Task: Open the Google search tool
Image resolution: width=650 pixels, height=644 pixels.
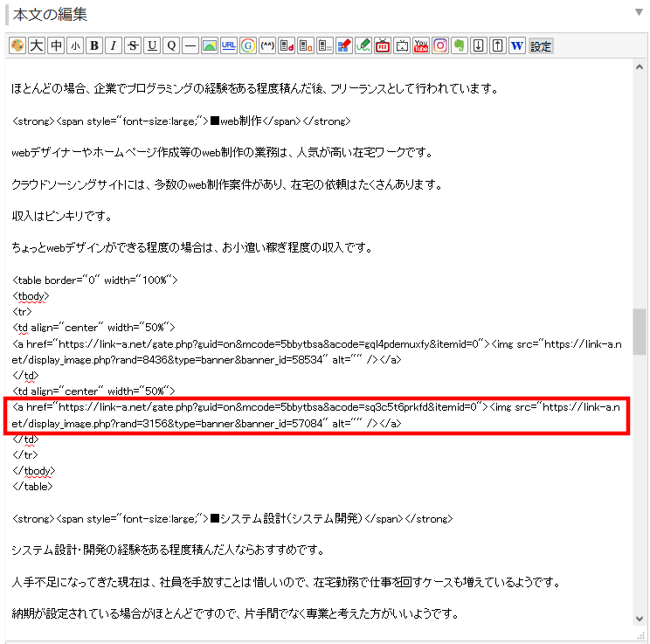Action: [x=248, y=45]
